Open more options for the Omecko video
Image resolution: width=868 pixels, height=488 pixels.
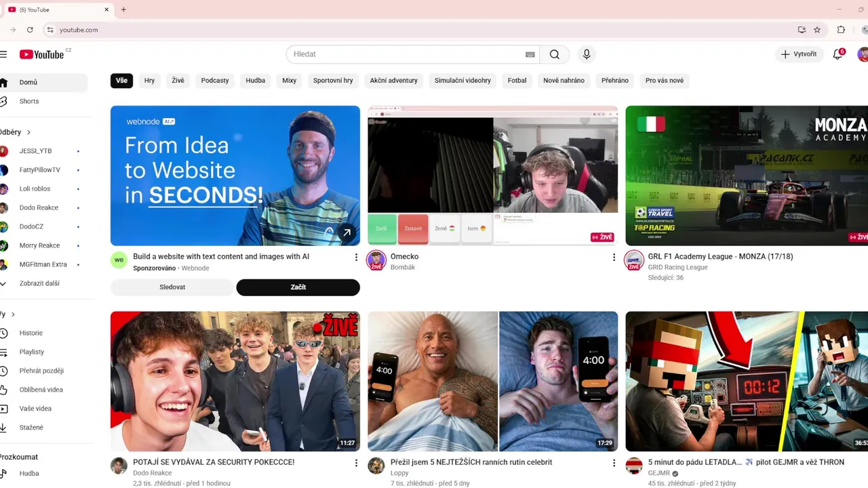point(614,258)
